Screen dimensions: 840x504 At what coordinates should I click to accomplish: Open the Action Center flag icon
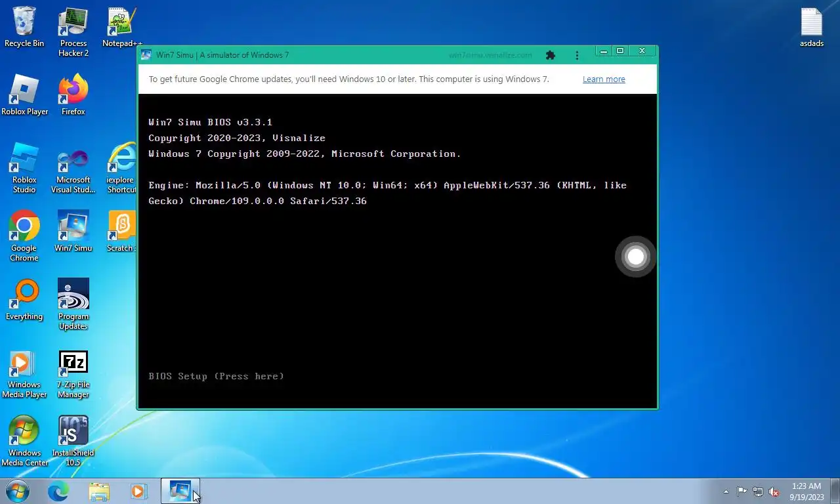(742, 492)
